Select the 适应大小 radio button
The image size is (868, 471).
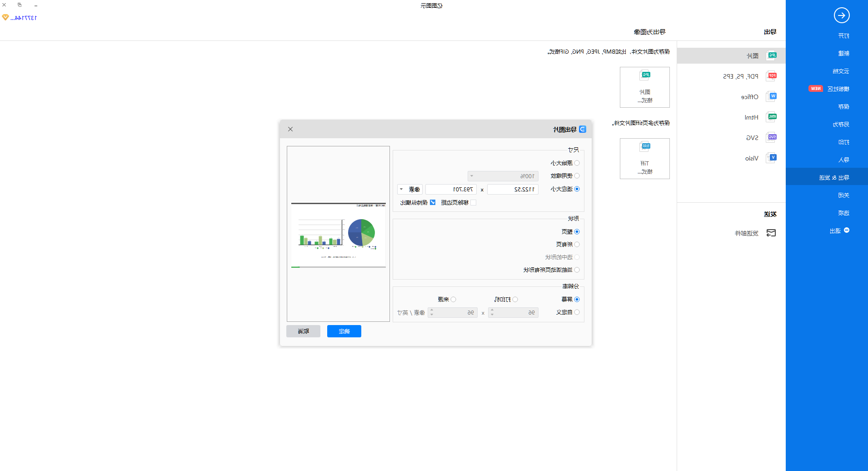click(577, 189)
